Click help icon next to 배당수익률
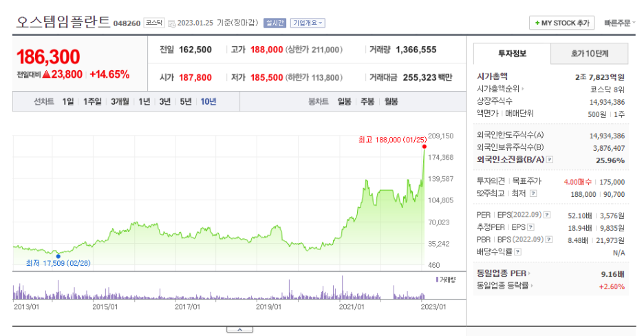 [x=518, y=252]
